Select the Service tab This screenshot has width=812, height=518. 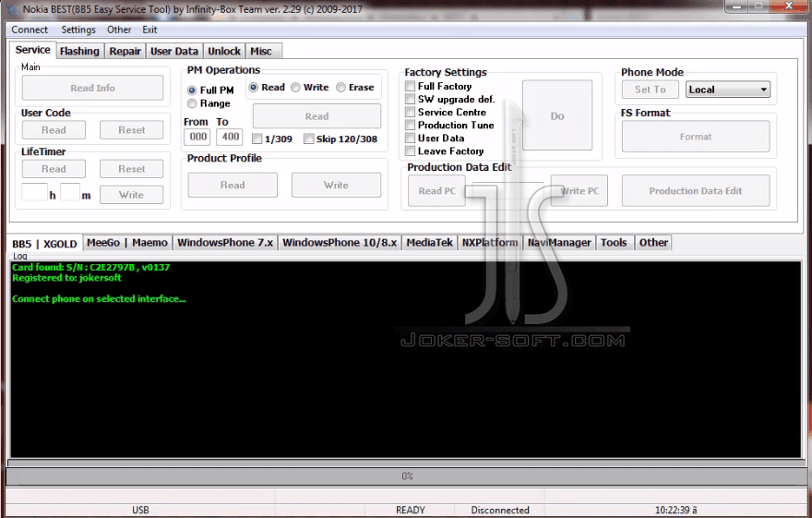(x=32, y=50)
